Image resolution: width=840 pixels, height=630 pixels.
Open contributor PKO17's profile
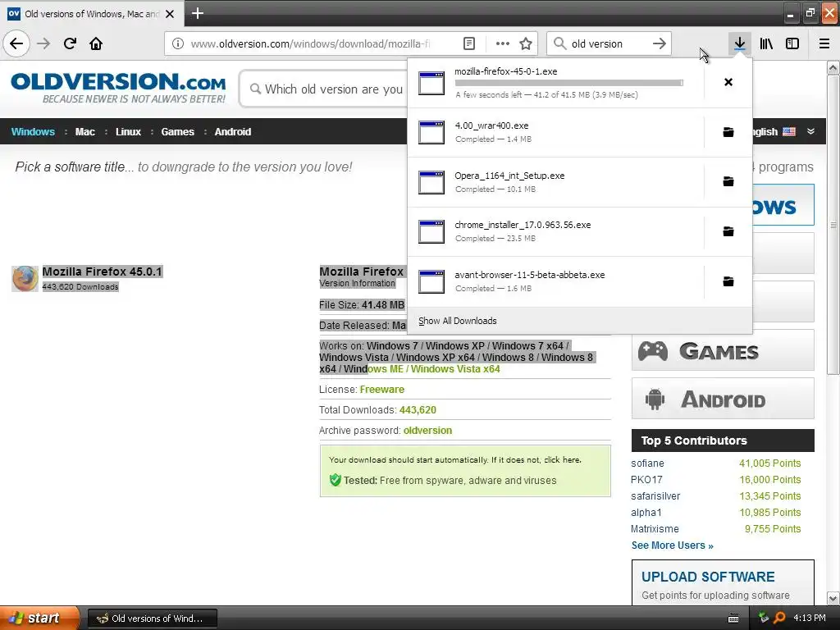click(x=646, y=480)
